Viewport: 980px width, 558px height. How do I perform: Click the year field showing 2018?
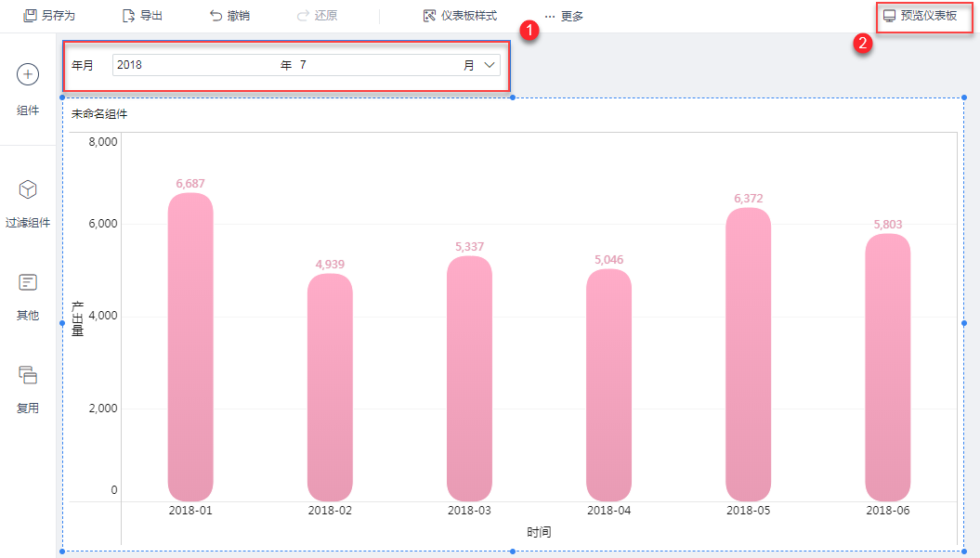tap(195, 65)
